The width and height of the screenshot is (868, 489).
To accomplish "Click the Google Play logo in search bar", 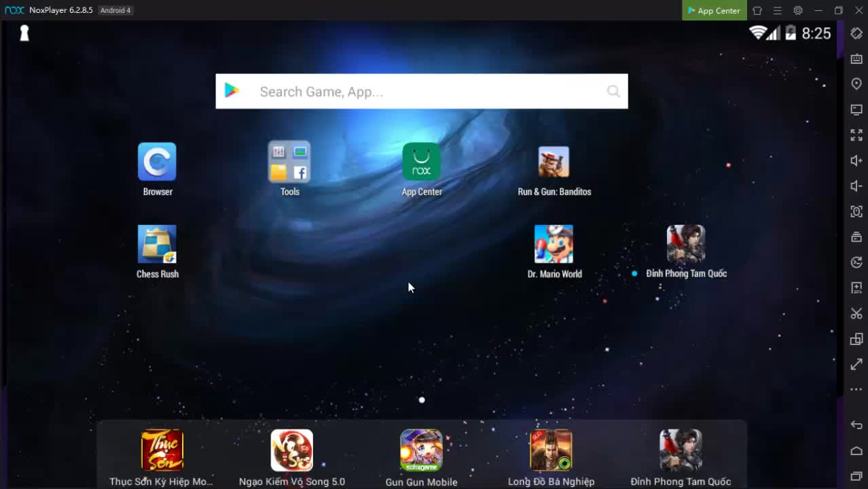I will coord(232,90).
